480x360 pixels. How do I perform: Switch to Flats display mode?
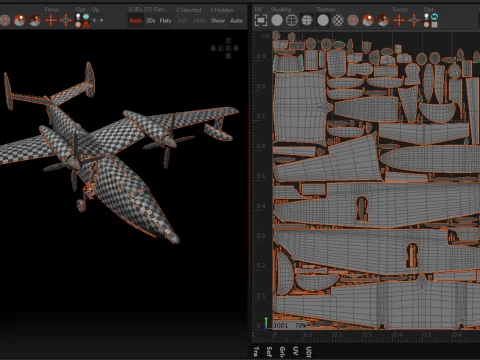[x=165, y=21]
